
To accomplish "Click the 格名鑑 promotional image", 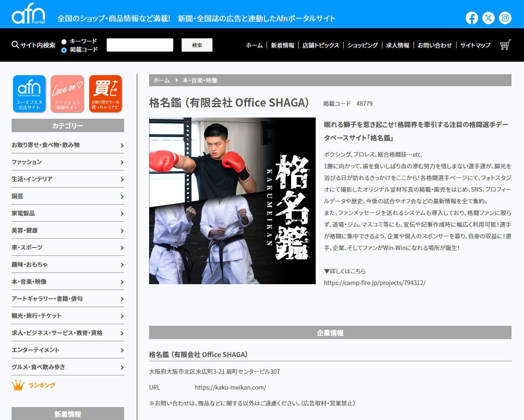I will pos(232,201).
